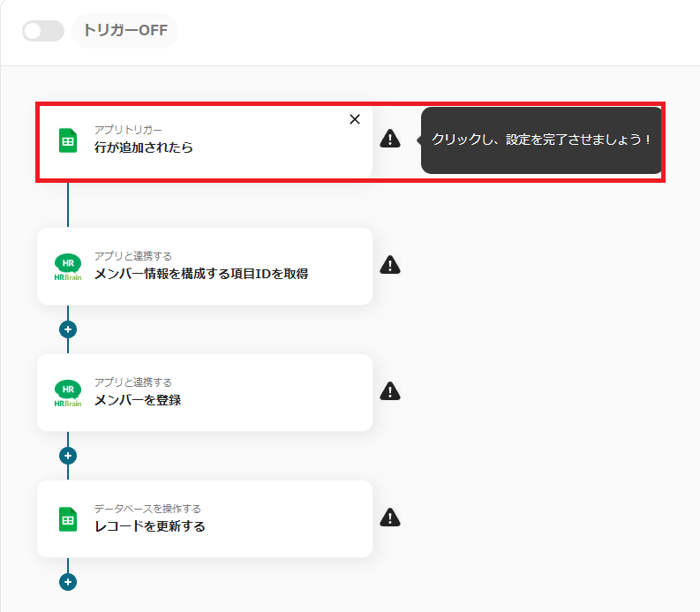Click アプリと連携する label above メンバーを登録
This screenshot has width=700, height=612.
[133, 382]
